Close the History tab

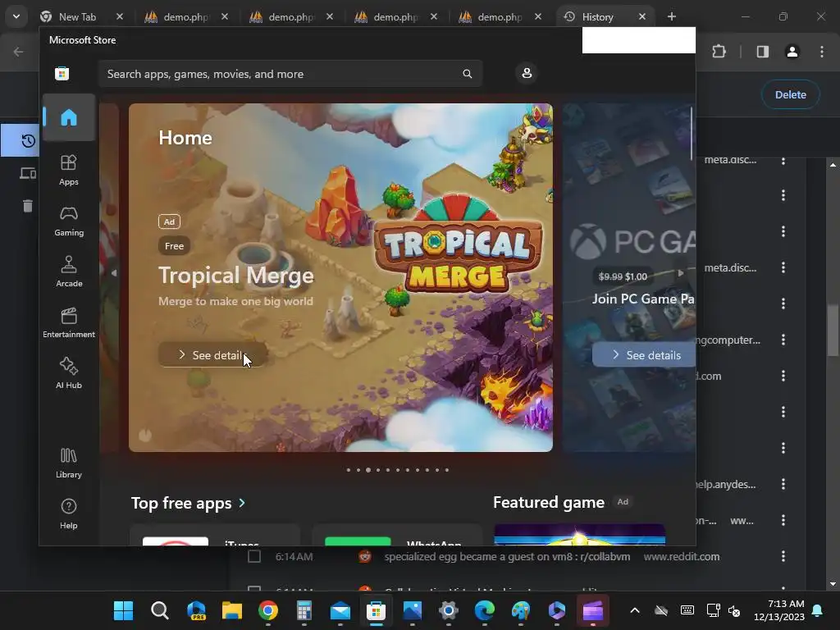tap(642, 16)
